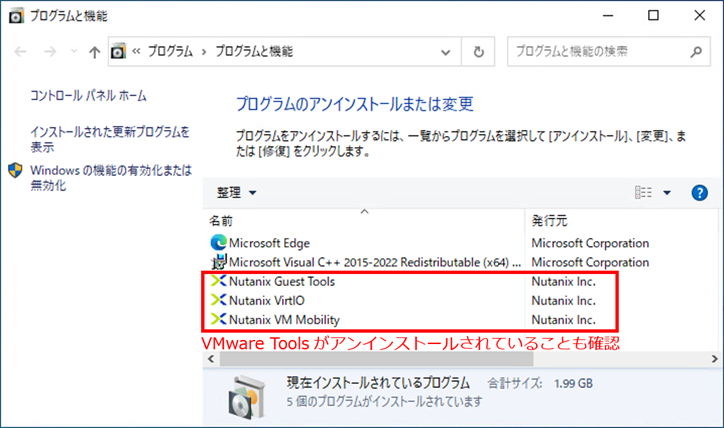Click the horizontal scrollbar right arrow
This screenshot has height=428, width=724.
714,359
